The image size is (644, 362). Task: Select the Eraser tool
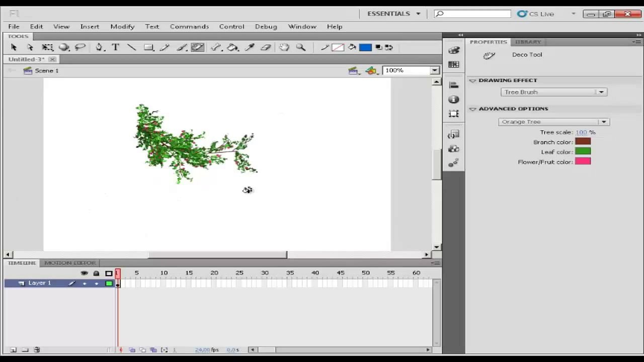tap(266, 47)
